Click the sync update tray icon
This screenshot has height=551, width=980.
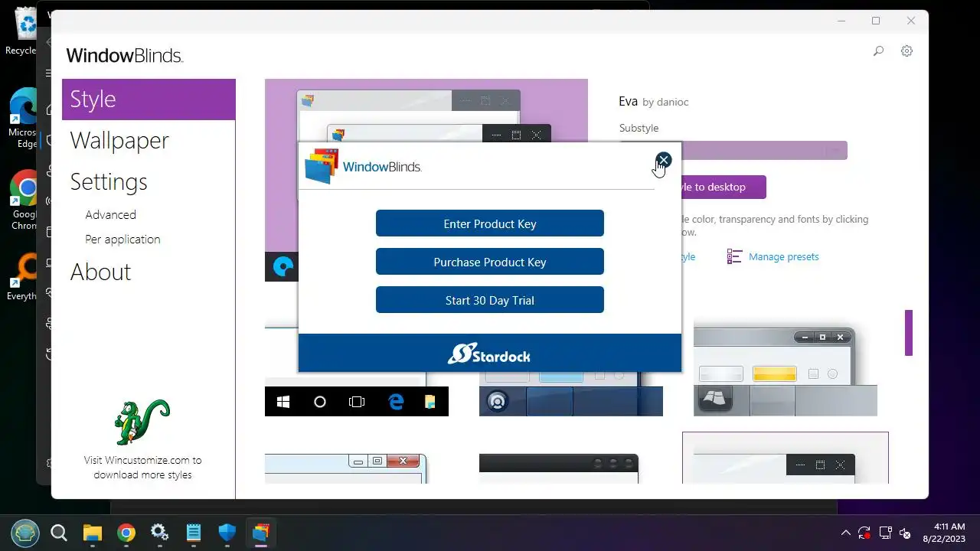click(x=864, y=533)
